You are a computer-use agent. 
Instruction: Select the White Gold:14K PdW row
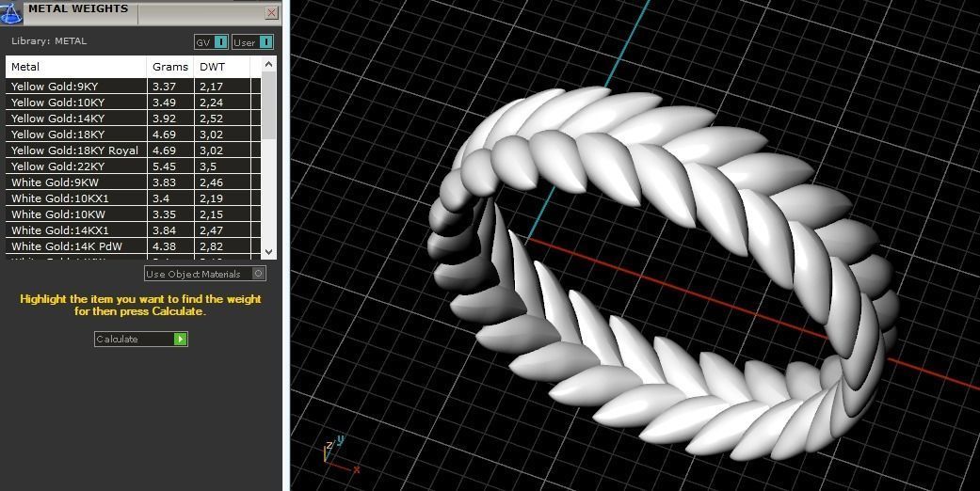tap(133, 246)
